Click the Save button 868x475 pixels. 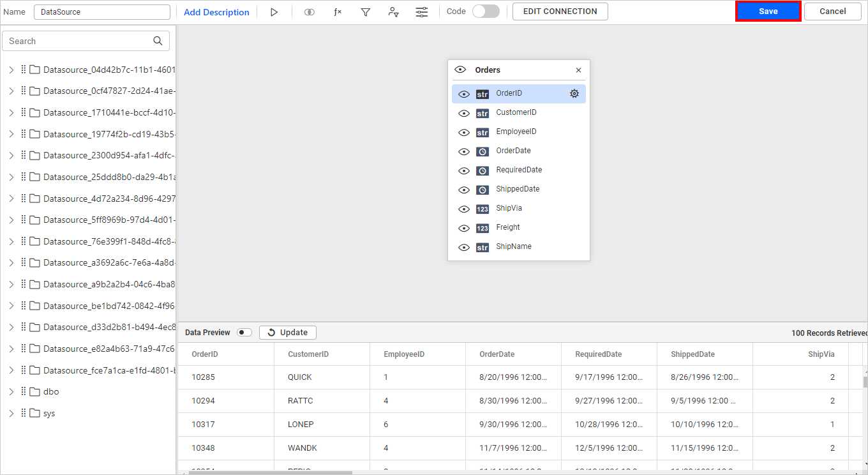(x=768, y=11)
